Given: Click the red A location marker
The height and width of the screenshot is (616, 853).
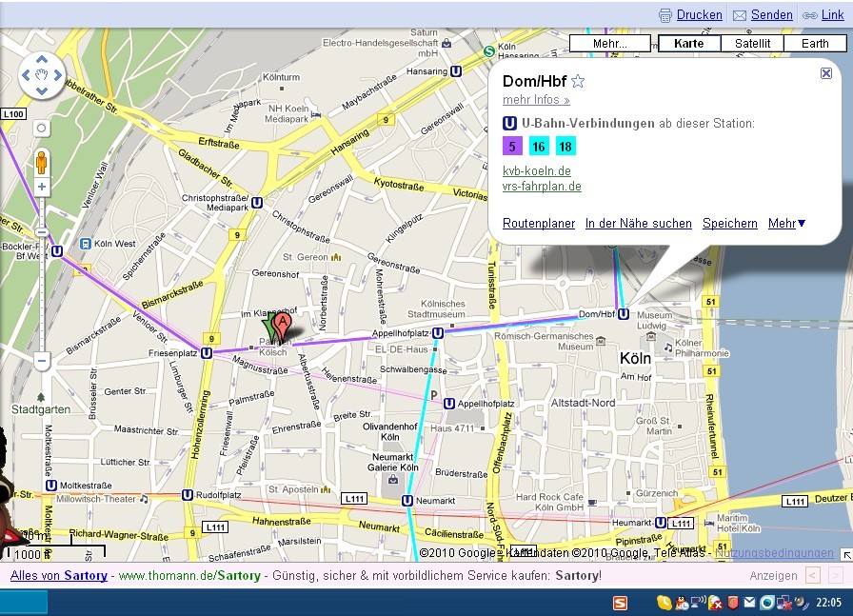Looking at the screenshot, I should pos(282,326).
